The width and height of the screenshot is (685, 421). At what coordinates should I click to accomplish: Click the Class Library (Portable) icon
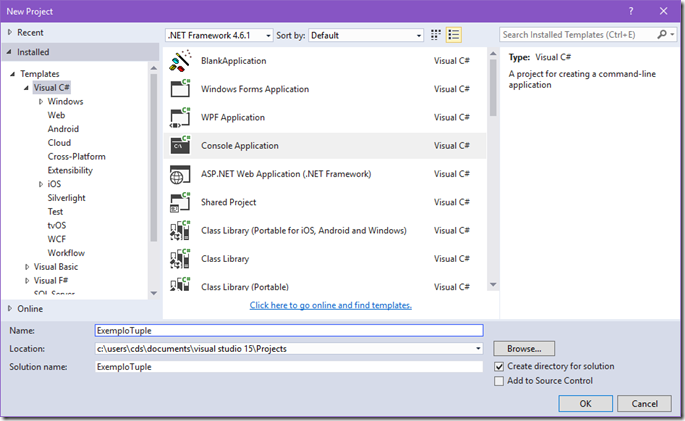point(180,284)
